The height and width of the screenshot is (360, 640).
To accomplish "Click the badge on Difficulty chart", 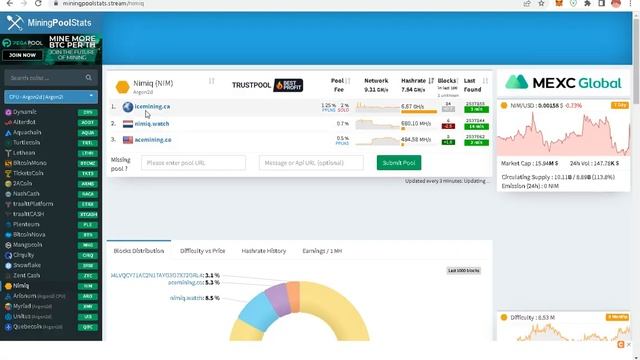I will pos(617,317).
